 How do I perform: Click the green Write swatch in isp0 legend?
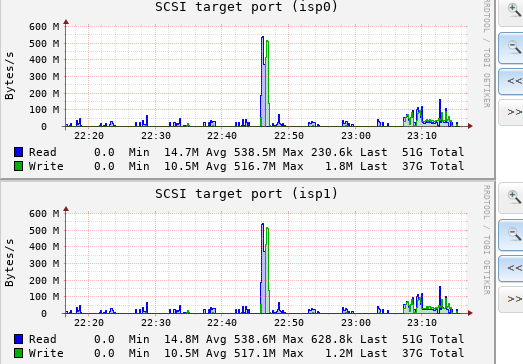pos(19,166)
